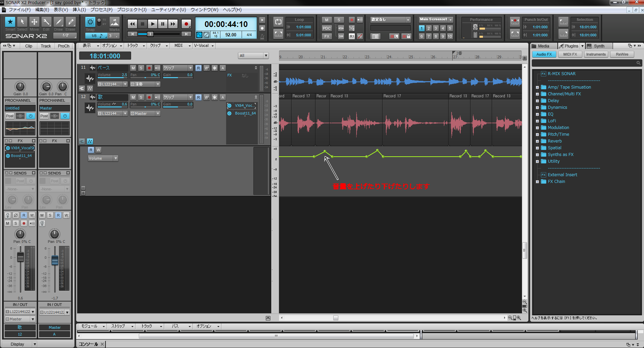Toggle the metronome icon in transport

tap(262, 36)
